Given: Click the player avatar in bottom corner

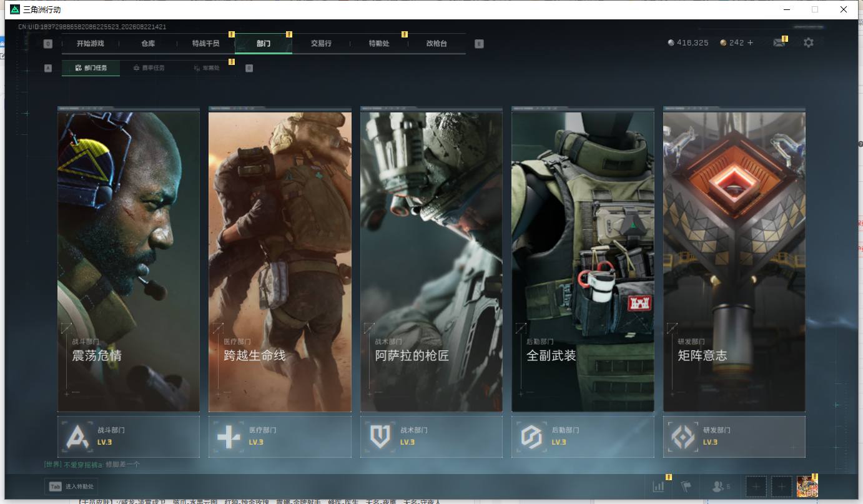Looking at the screenshot, I should click(807, 487).
